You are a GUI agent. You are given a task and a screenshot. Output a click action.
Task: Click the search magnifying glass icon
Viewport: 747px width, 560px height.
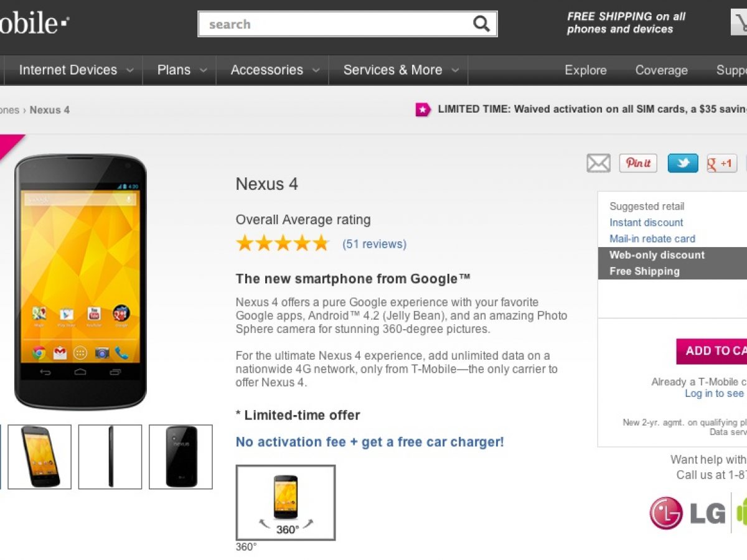pos(481,24)
